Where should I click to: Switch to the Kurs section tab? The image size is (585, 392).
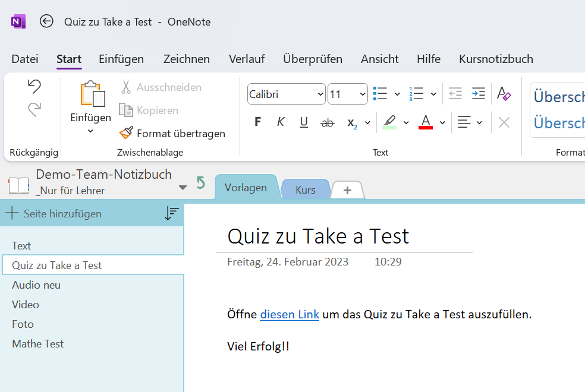pos(306,190)
